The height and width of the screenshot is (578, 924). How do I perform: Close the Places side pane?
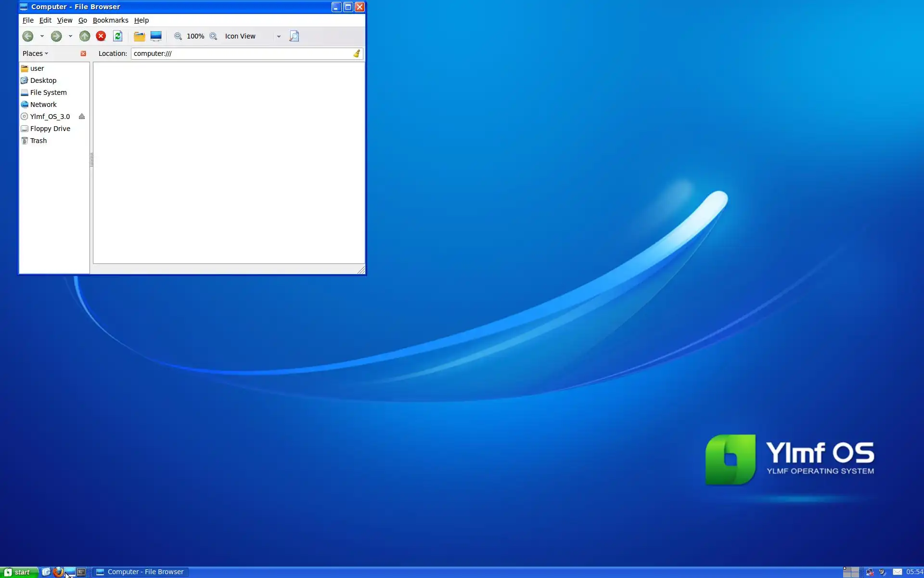point(83,53)
